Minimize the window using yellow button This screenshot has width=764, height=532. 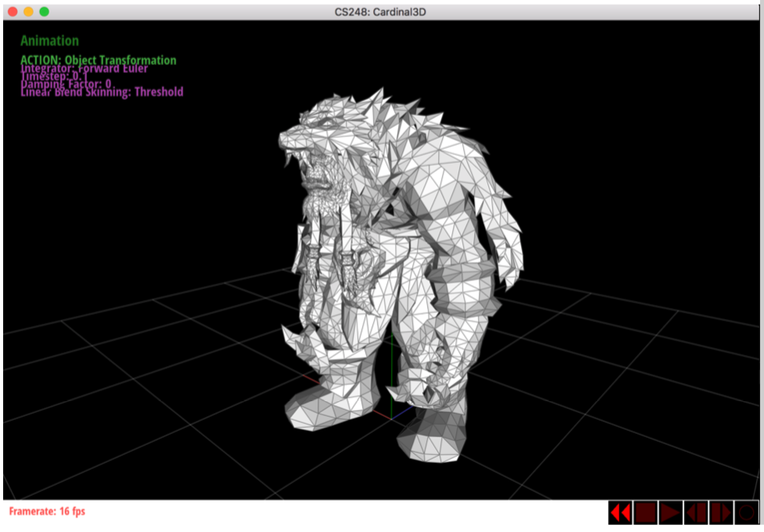[x=28, y=12]
